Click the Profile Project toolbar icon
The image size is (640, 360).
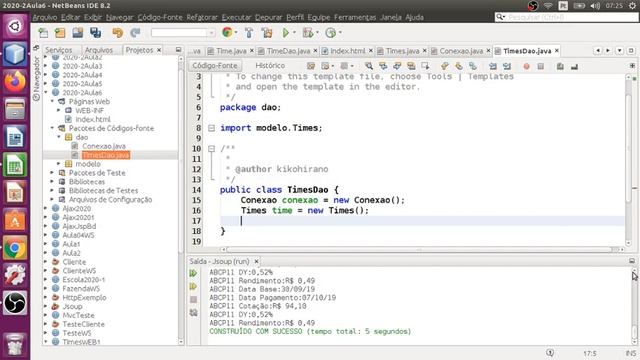[x=331, y=33]
